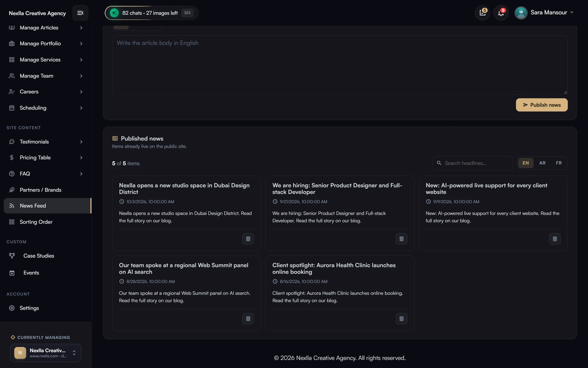
Task: Click the green AI sparkle icon
Action: (x=114, y=13)
